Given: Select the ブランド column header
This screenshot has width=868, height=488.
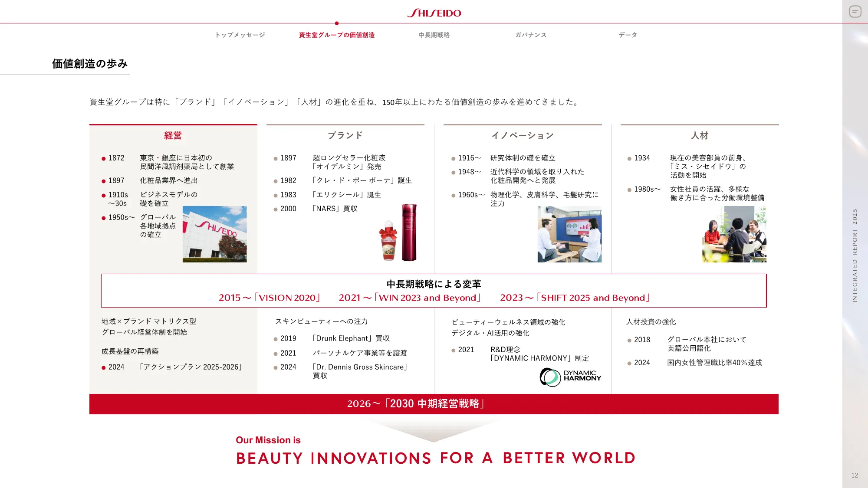Looking at the screenshot, I should 345,136.
